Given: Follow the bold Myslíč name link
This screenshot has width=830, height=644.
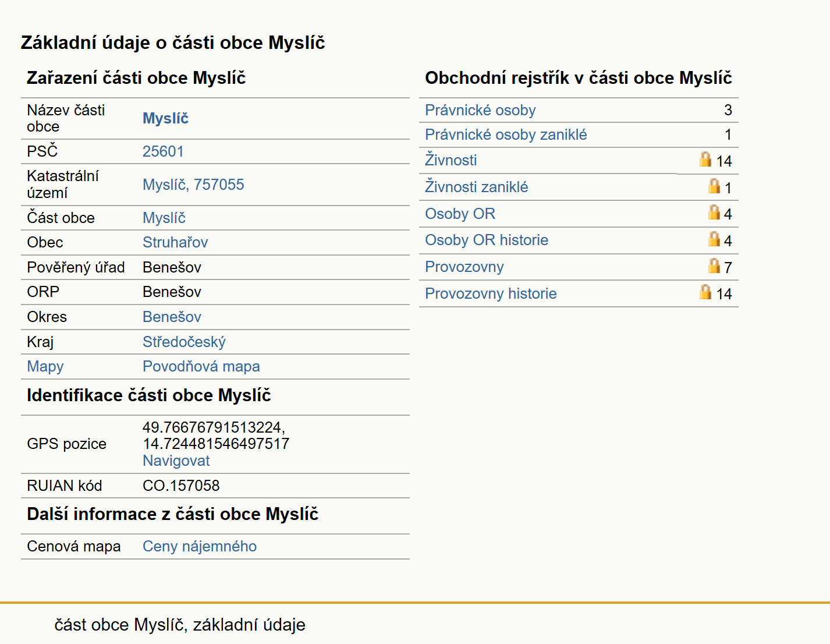Looking at the screenshot, I should tap(165, 118).
